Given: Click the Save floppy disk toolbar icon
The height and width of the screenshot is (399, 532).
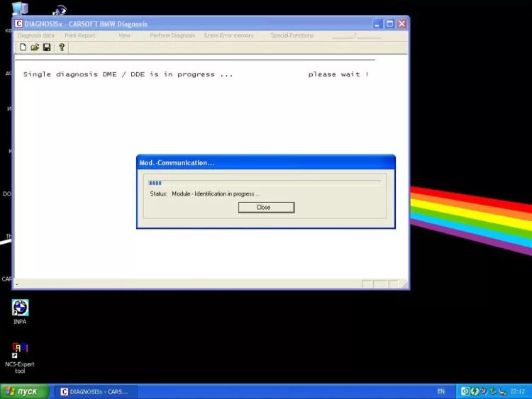Looking at the screenshot, I should [x=47, y=47].
